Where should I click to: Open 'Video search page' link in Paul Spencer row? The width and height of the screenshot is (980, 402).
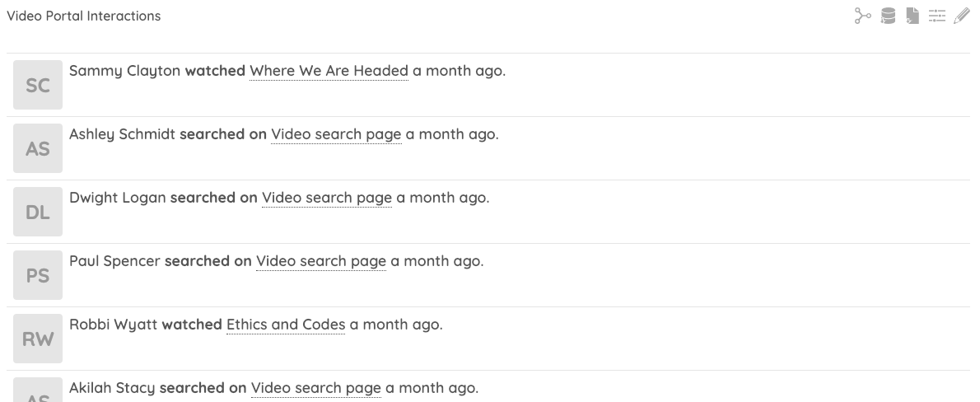point(321,261)
